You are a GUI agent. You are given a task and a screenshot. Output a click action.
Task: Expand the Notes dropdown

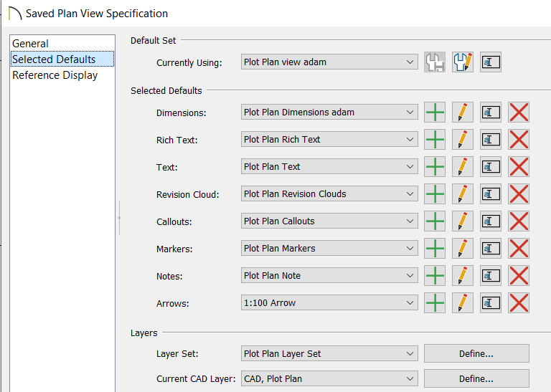(x=329, y=275)
